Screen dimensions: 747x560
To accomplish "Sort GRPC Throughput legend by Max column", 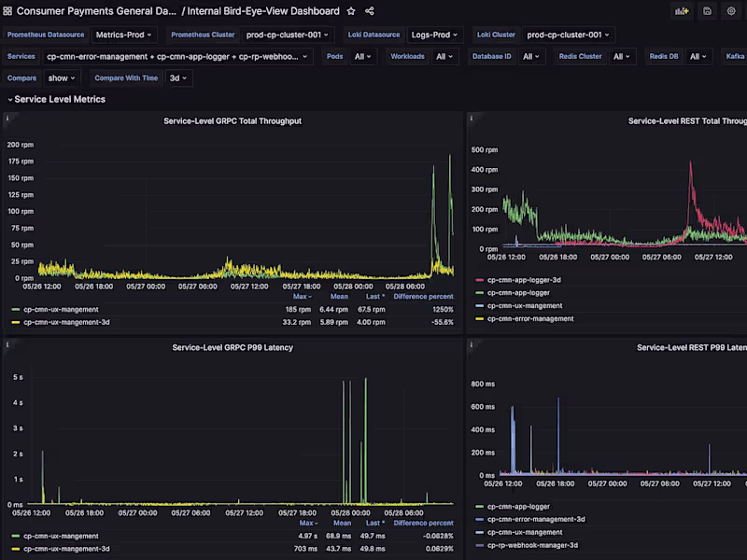I will 301,297.
